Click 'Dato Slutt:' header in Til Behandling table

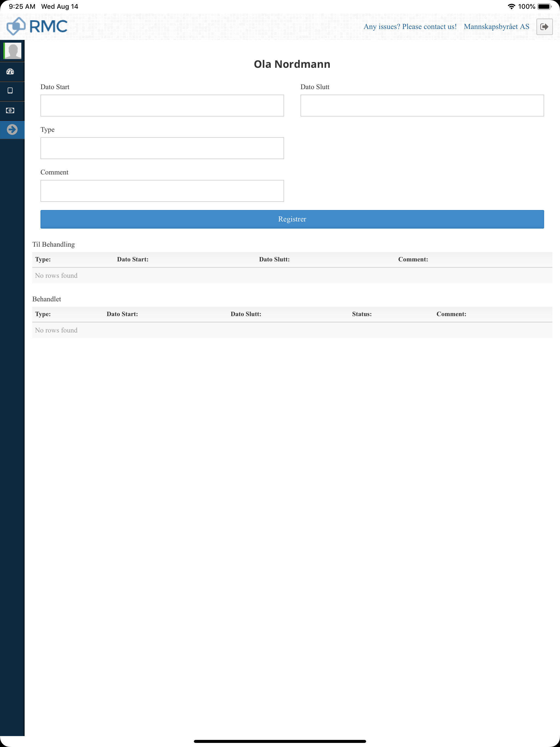274,259
